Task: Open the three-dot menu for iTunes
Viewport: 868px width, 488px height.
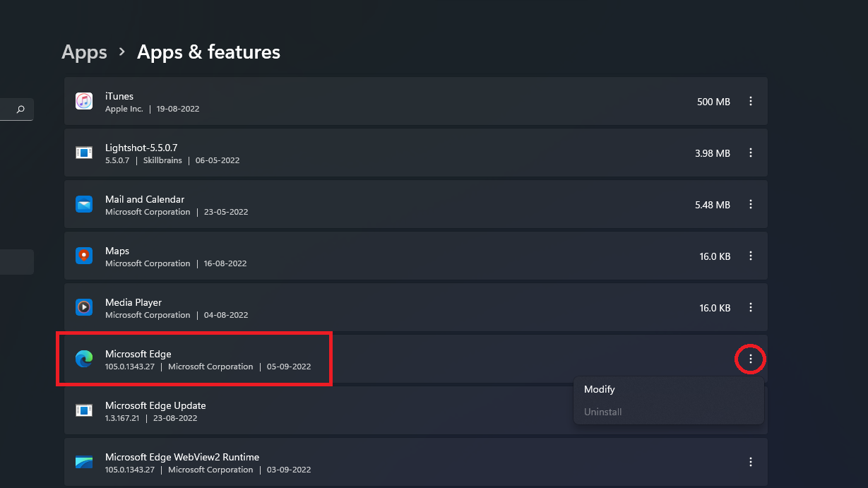Action: (751, 101)
